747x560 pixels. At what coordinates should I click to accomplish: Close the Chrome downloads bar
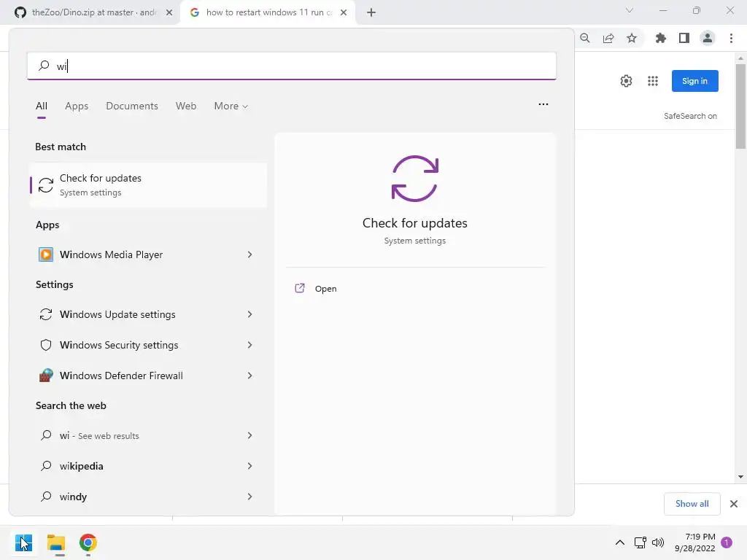(x=734, y=504)
